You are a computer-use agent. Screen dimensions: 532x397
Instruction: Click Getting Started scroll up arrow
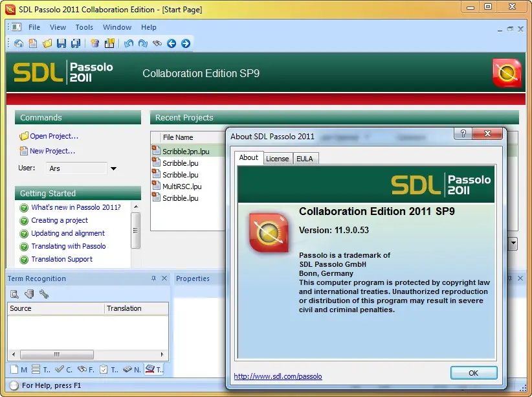136,207
